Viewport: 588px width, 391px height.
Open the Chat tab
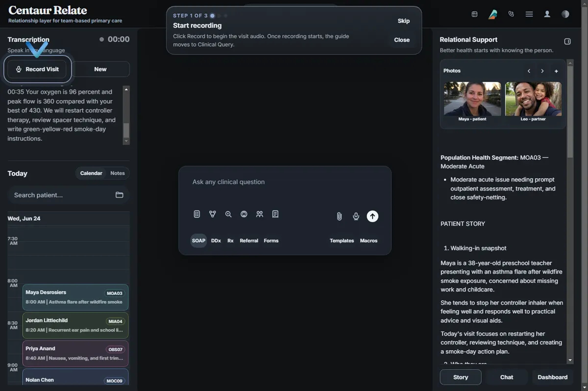(507, 377)
